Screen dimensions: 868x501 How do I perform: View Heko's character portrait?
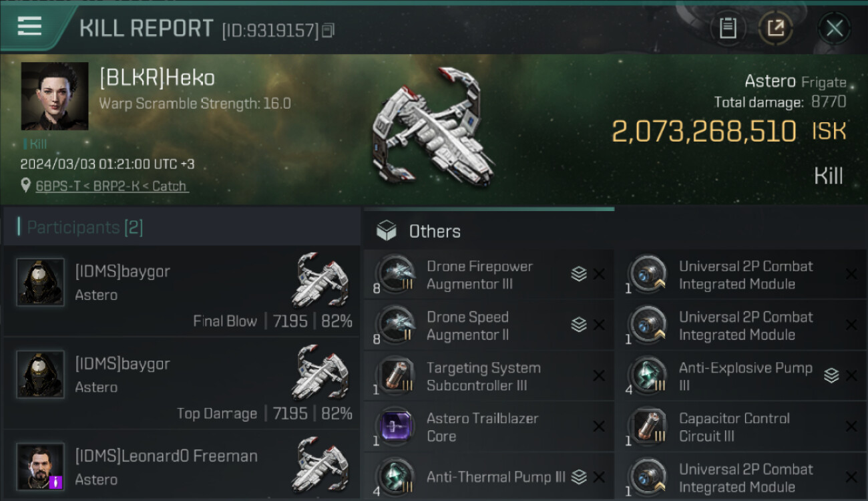click(x=55, y=96)
